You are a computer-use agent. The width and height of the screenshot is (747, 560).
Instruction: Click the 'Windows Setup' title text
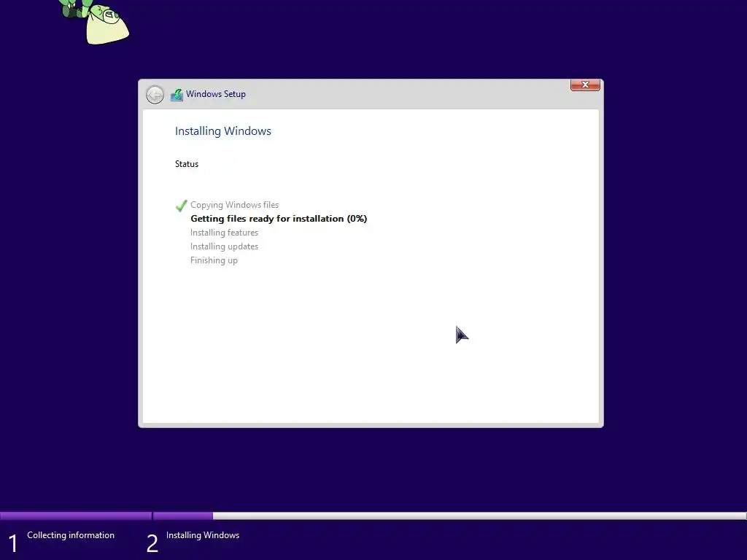pos(216,94)
